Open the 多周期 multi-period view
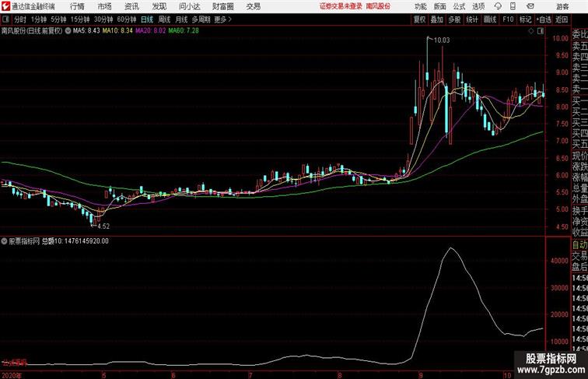Viewport: 588px width, 379px height. pyautogui.click(x=201, y=19)
